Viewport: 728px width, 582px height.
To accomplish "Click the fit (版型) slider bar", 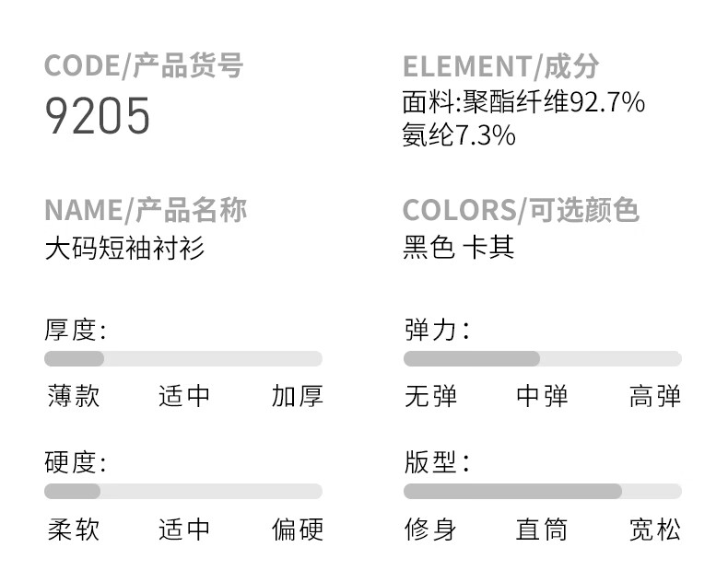I will [542, 491].
